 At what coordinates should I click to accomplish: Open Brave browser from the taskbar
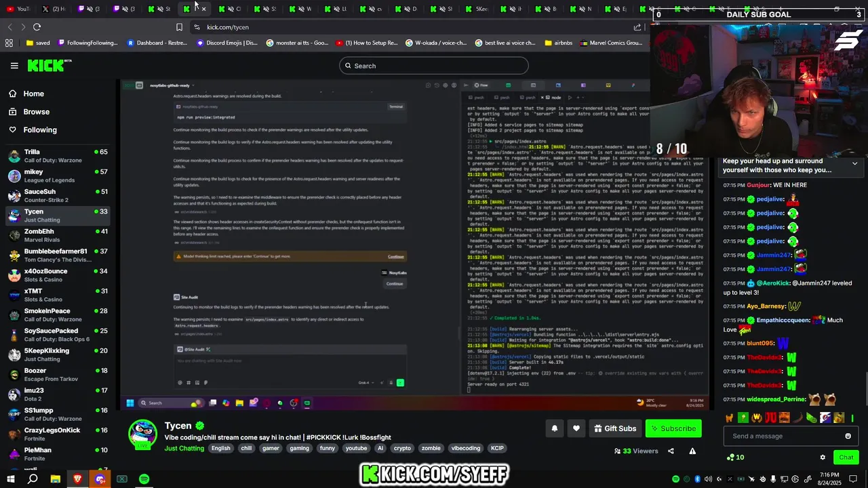point(77,479)
